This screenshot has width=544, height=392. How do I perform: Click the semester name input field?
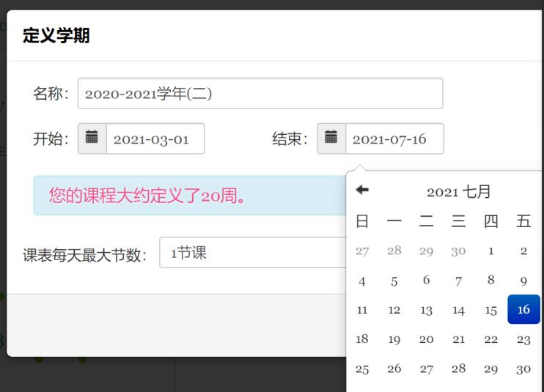coord(260,94)
